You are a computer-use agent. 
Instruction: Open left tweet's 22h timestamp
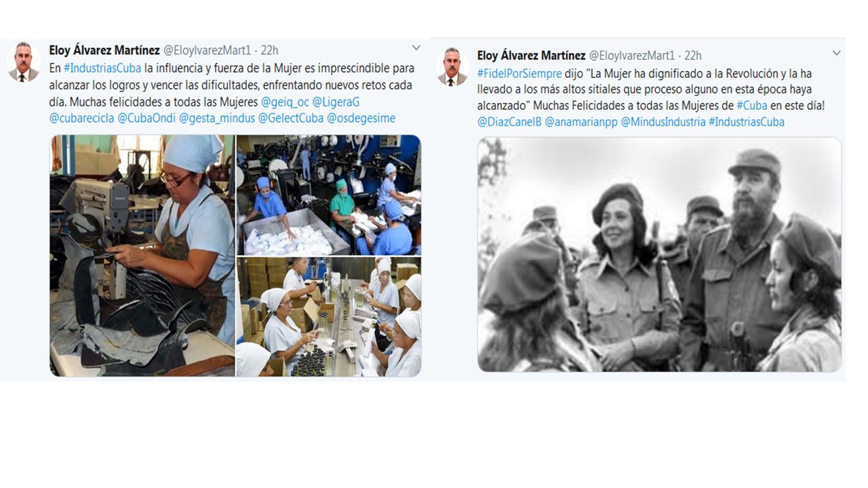point(269,50)
